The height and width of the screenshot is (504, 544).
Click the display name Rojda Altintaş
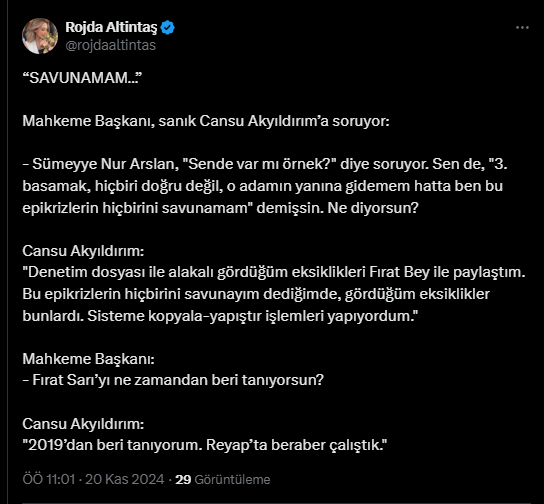pyautogui.click(x=111, y=27)
